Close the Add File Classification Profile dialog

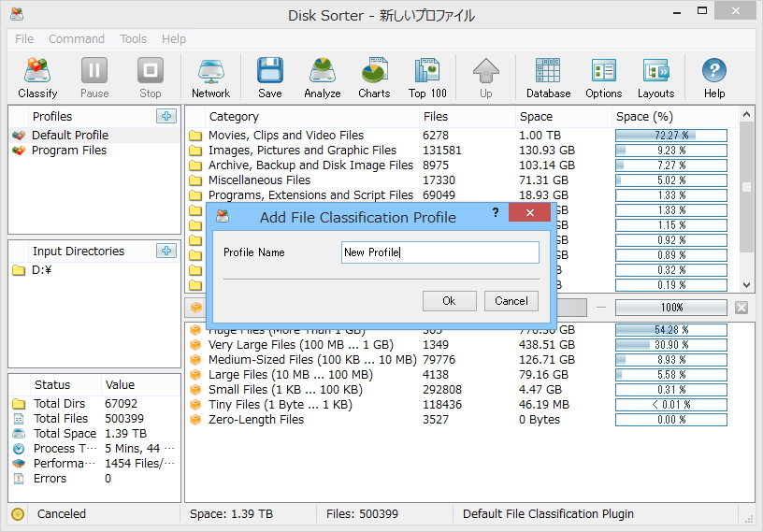[x=529, y=212]
